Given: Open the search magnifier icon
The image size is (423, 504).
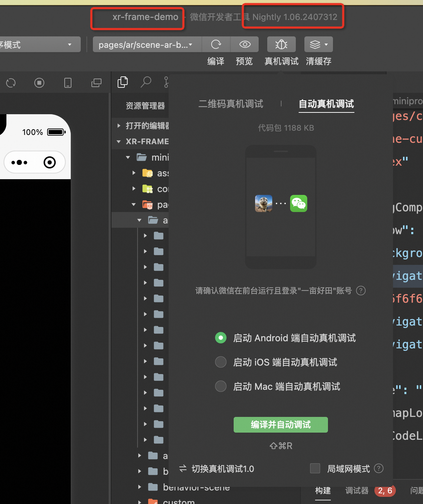Looking at the screenshot, I should tap(146, 82).
